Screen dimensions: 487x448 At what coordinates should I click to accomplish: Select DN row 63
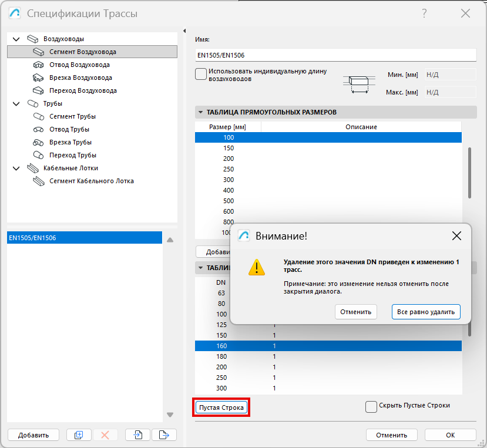[x=213, y=293]
